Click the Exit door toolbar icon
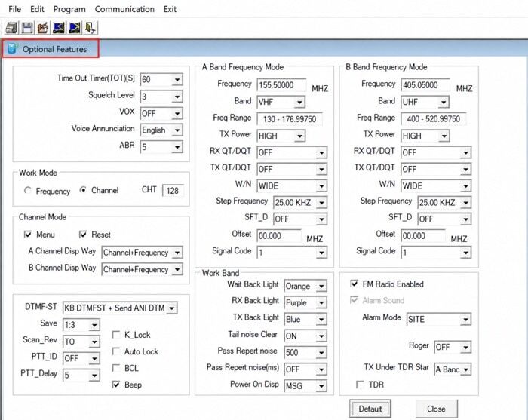This screenshot has width=528, height=420. point(91,28)
